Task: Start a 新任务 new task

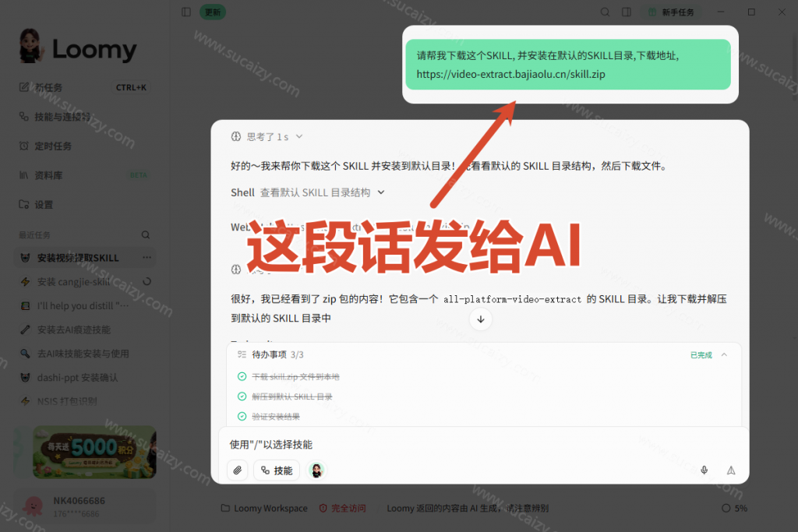Action: coord(85,87)
